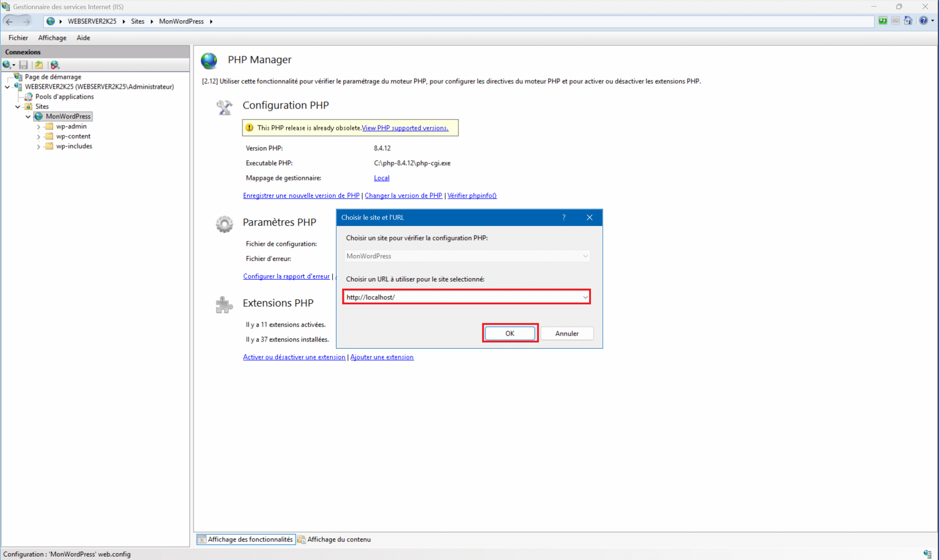Collapse the Sites tree node

pos(18,107)
